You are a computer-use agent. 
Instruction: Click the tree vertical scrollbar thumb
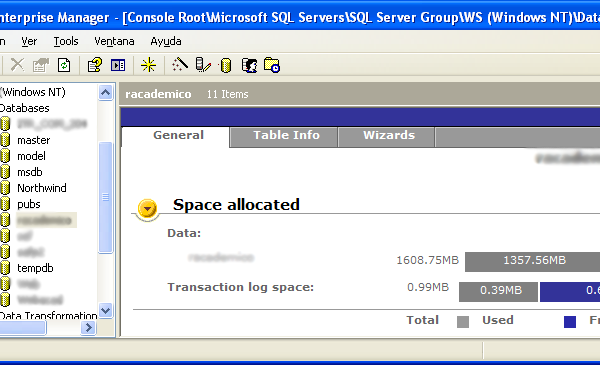click(106, 197)
